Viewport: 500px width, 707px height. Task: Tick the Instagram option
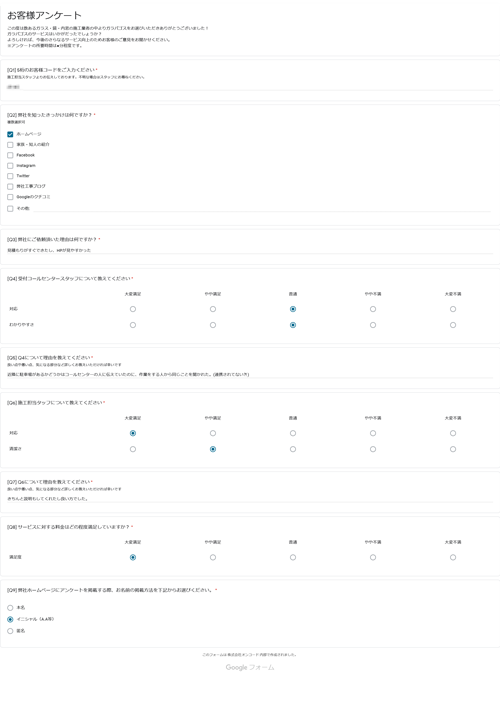click(x=10, y=166)
